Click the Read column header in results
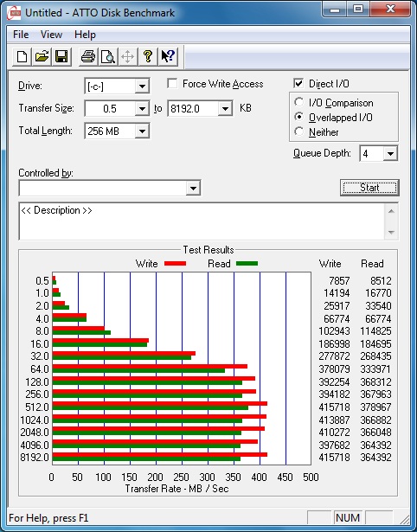 click(x=372, y=264)
